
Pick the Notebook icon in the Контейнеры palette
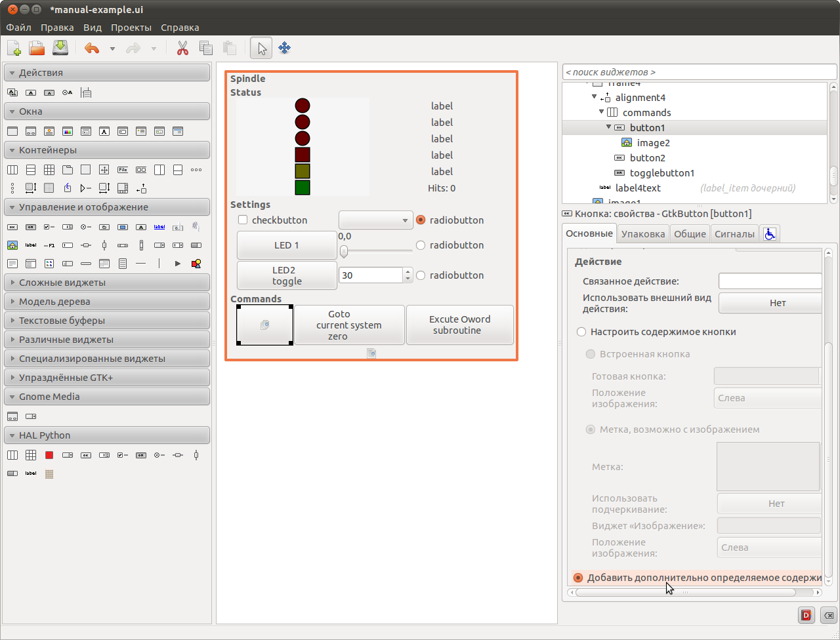click(x=67, y=170)
